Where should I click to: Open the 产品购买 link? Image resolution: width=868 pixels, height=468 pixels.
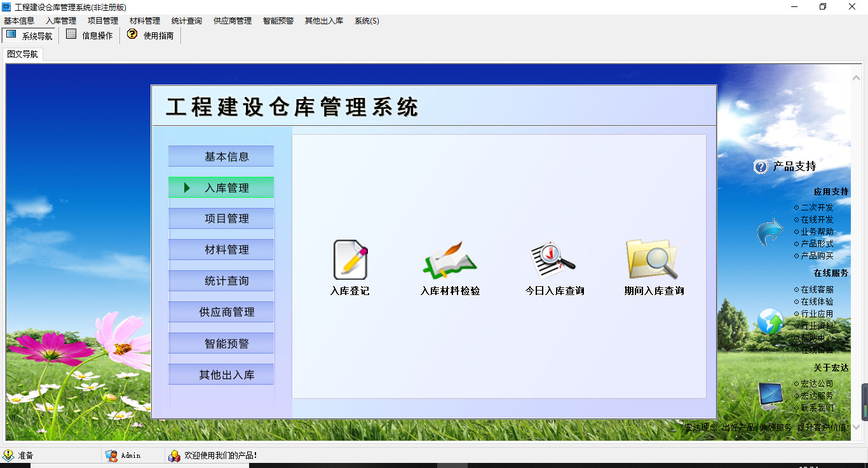click(817, 256)
